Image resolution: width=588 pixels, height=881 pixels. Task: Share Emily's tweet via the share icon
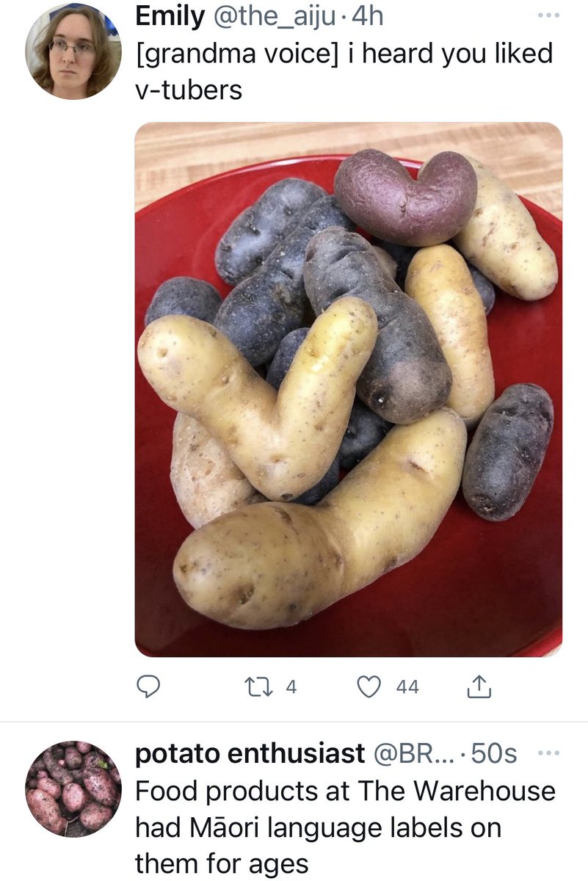[x=478, y=686]
